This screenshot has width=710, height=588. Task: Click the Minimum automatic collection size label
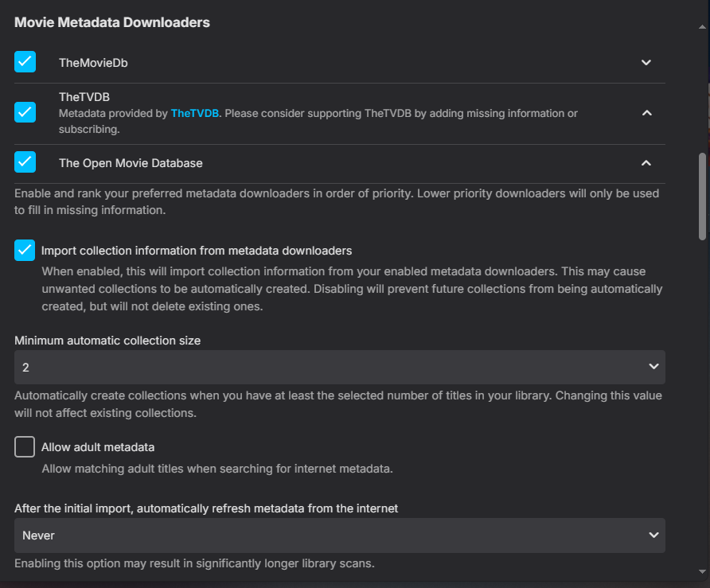pos(107,341)
